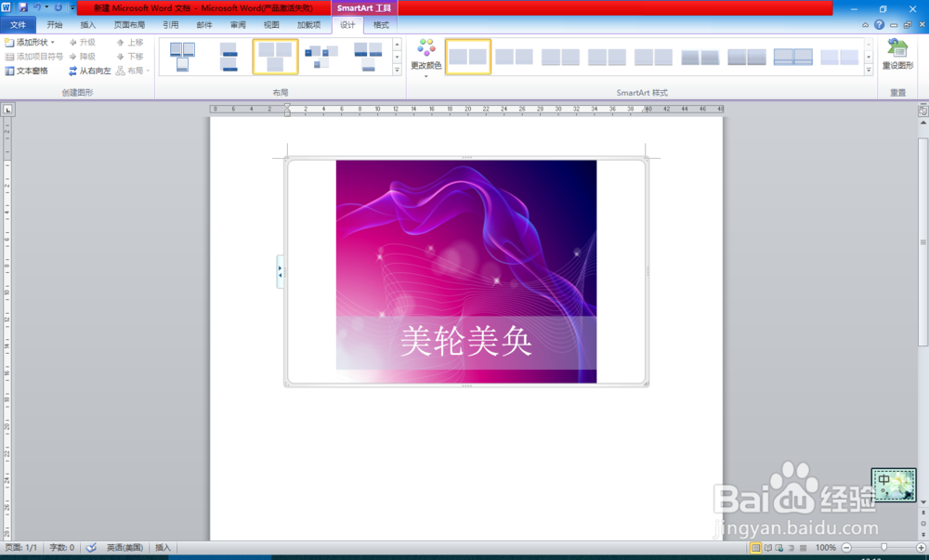
Task: Switch to the 格式 (Format) ribbon tab
Action: [x=380, y=24]
